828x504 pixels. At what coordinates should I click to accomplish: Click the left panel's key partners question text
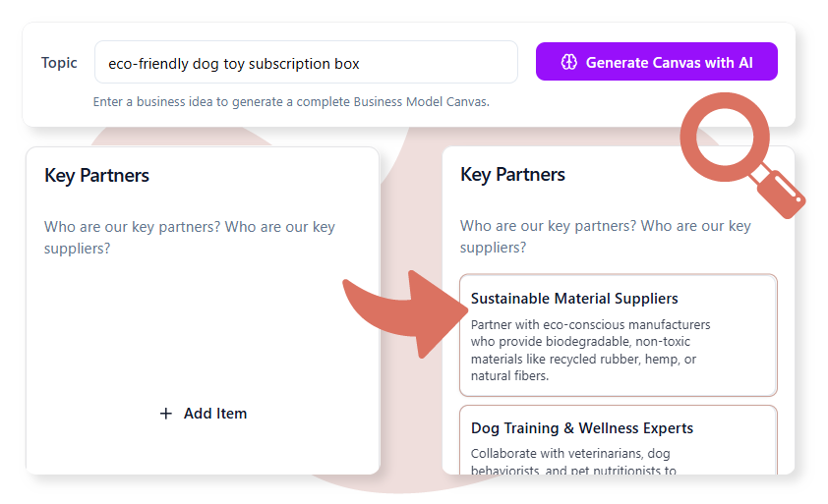190,238
